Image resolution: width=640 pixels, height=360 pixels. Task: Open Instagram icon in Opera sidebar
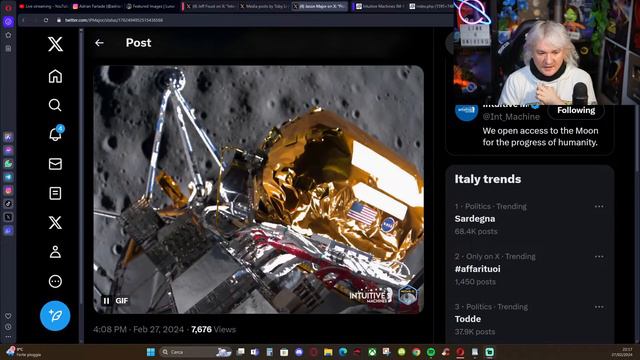[8, 191]
